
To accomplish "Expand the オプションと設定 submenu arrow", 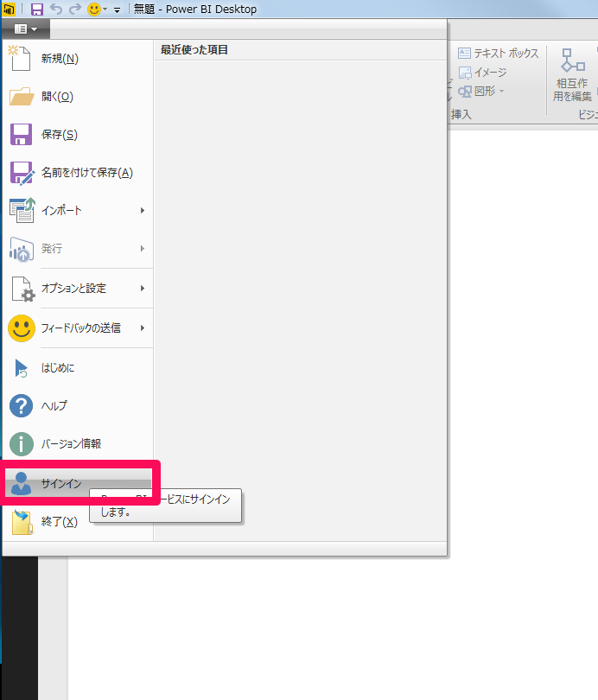I will pyautogui.click(x=143, y=288).
